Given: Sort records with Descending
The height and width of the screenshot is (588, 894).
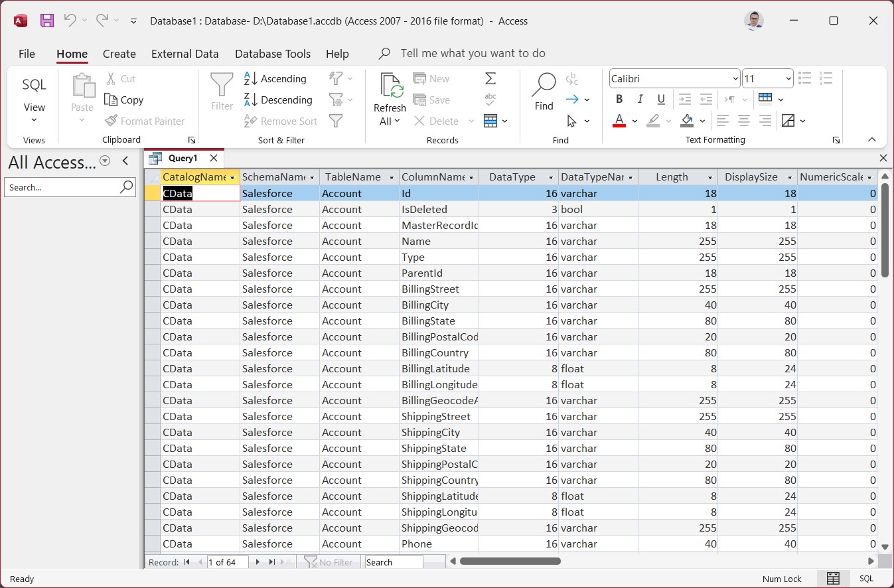Looking at the screenshot, I should pyautogui.click(x=278, y=100).
